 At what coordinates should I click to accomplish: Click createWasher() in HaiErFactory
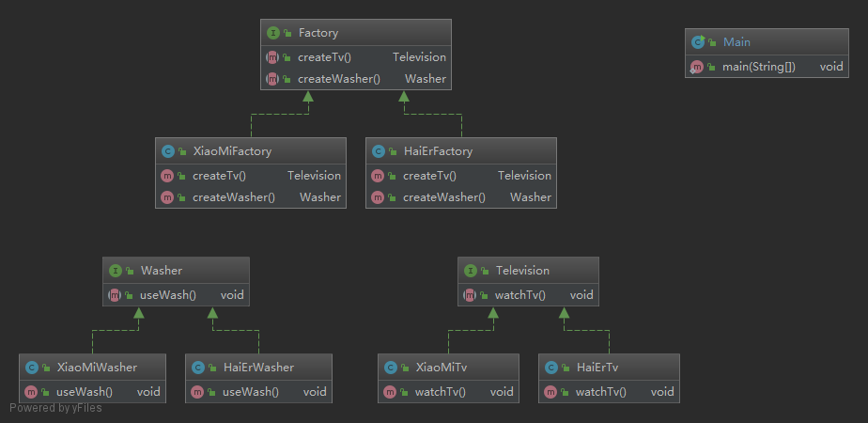coord(444,197)
